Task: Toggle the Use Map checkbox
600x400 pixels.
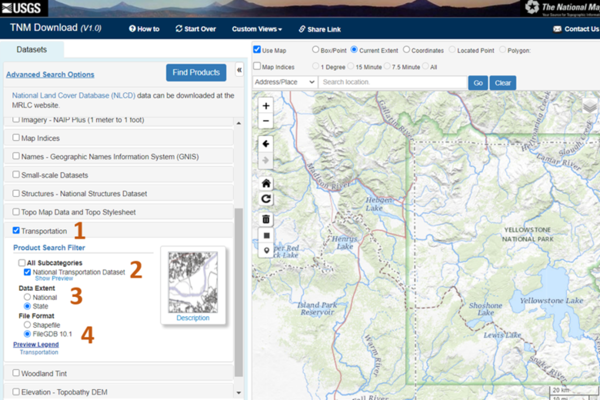Action: (257, 50)
